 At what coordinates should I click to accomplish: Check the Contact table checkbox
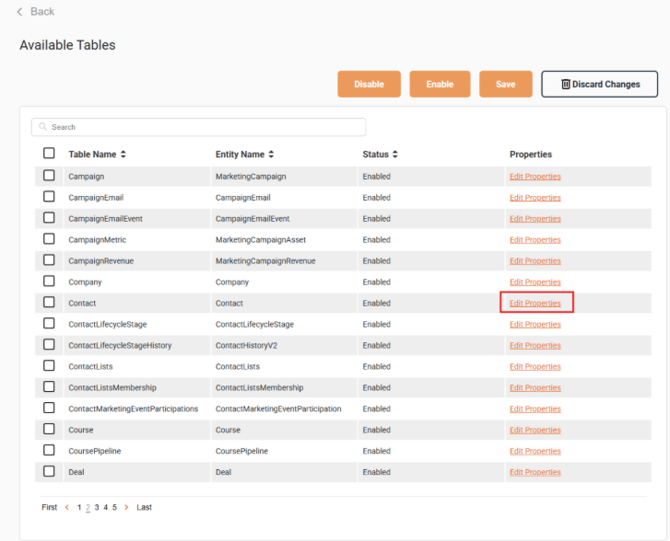pyautogui.click(x=49, y=302)
